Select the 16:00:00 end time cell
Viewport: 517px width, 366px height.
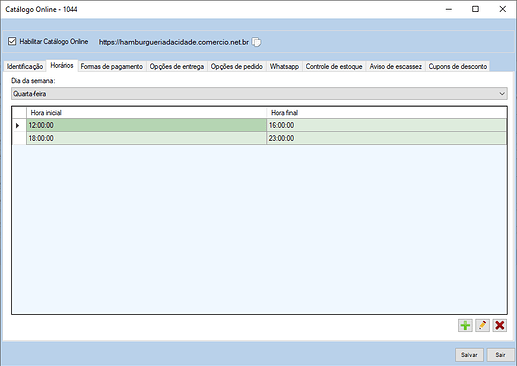387,125
